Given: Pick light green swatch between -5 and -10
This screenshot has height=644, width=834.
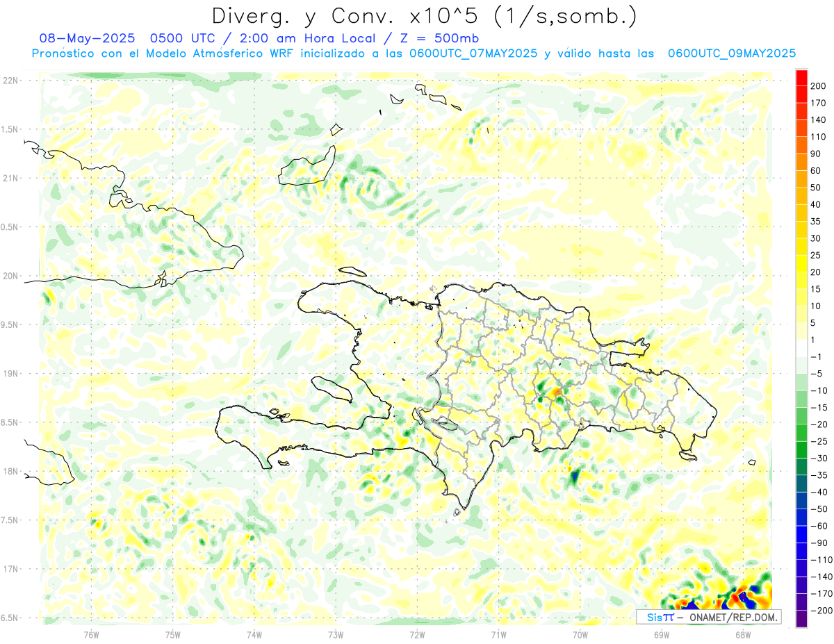Looking at the screenshot, I should [801, 382].
